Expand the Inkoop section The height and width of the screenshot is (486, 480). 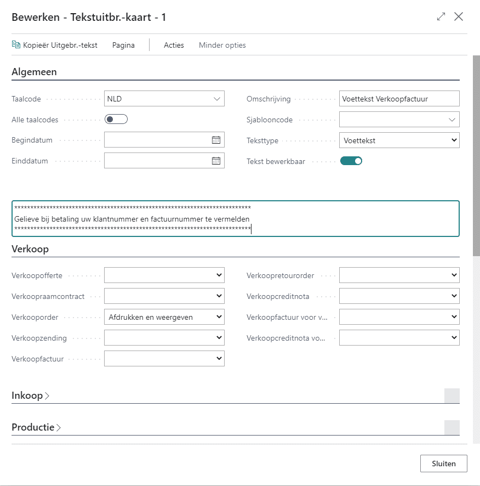click(x=30, y=396)
